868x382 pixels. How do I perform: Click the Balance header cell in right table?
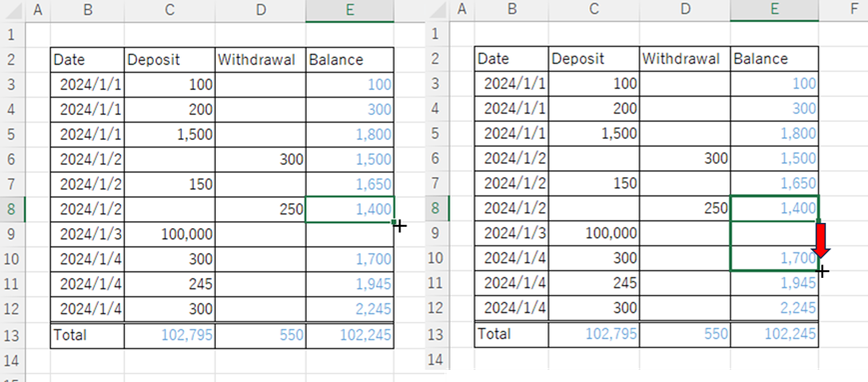click(774, 60)
